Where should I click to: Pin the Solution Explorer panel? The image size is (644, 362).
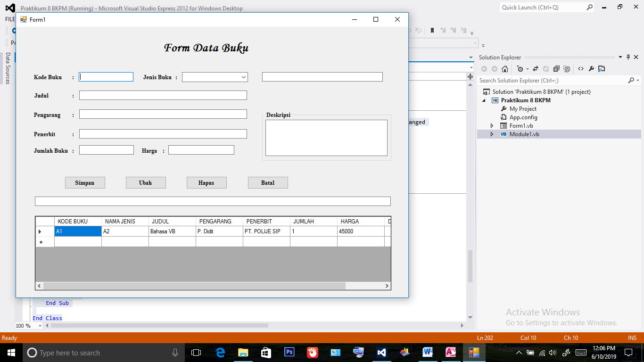coord(628,58)
